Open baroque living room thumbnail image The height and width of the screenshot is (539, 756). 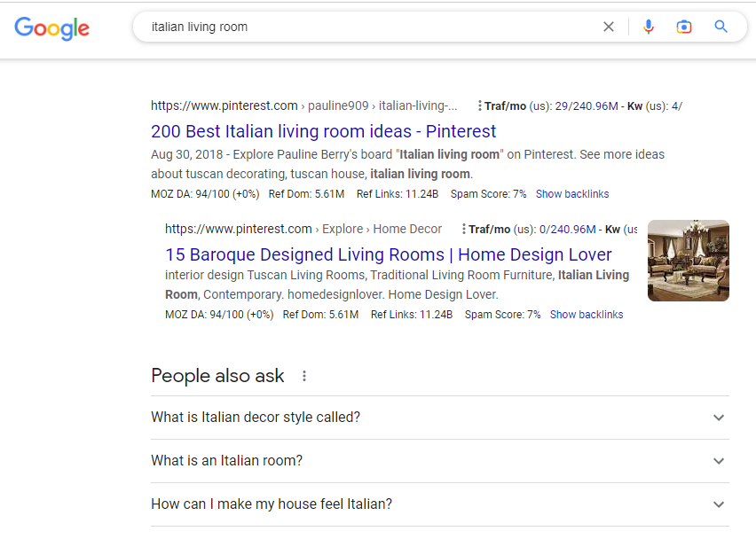tap(688, 261)
